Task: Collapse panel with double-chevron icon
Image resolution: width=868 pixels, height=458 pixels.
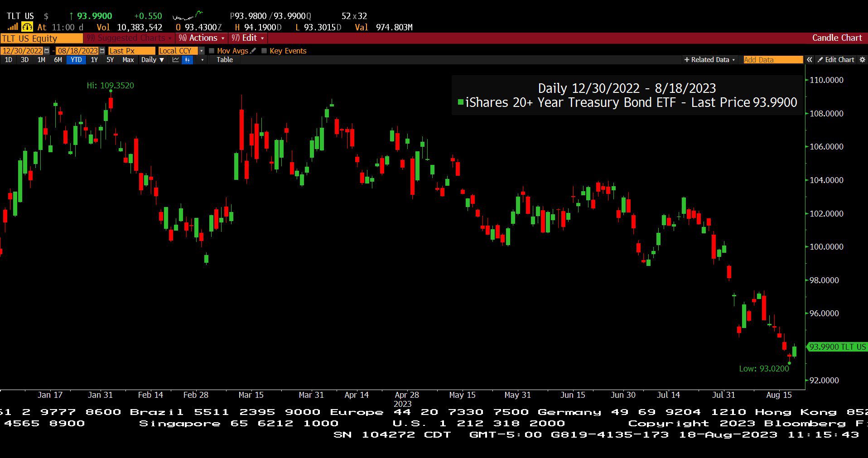Action: 809,60
